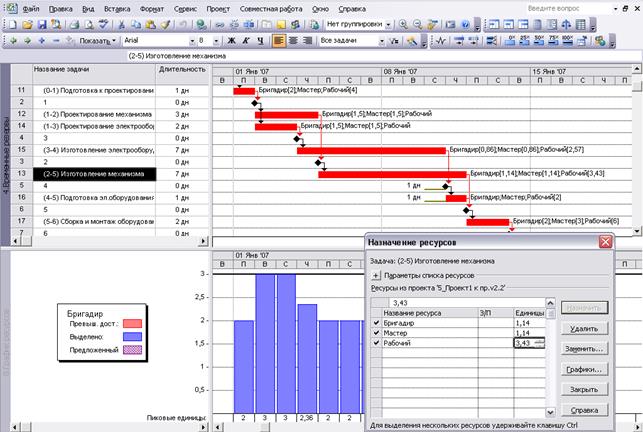Open the Файл menu

pyautogui.click(x=30, y=9)
